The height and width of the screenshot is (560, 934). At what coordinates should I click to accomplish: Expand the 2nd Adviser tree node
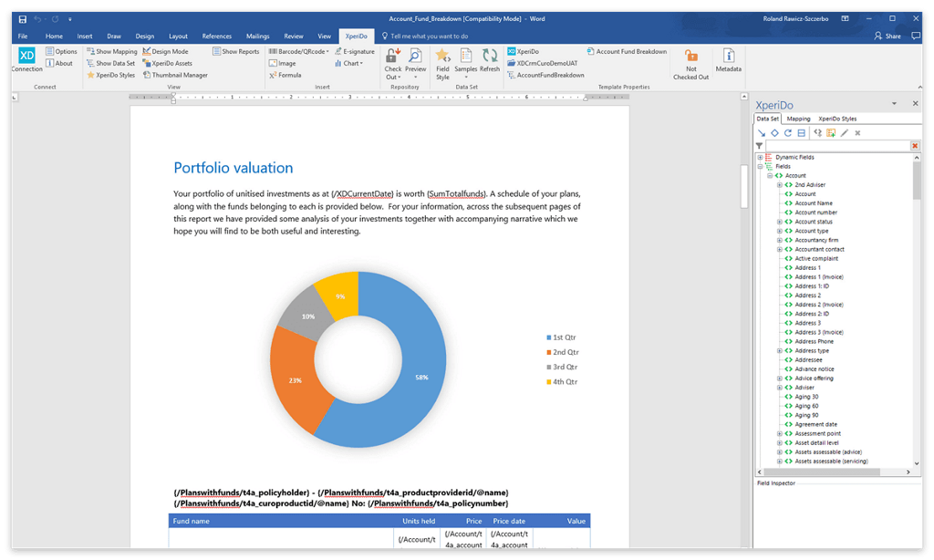tap(779, 184)
